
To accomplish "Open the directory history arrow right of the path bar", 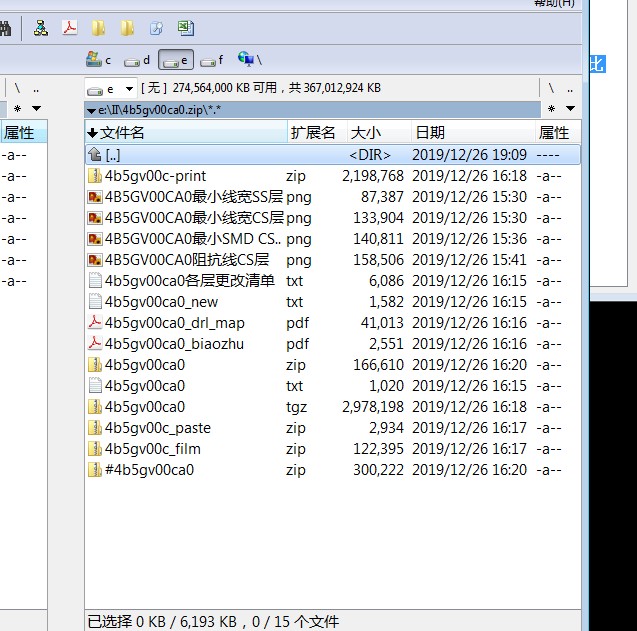I will click(570, 108).
